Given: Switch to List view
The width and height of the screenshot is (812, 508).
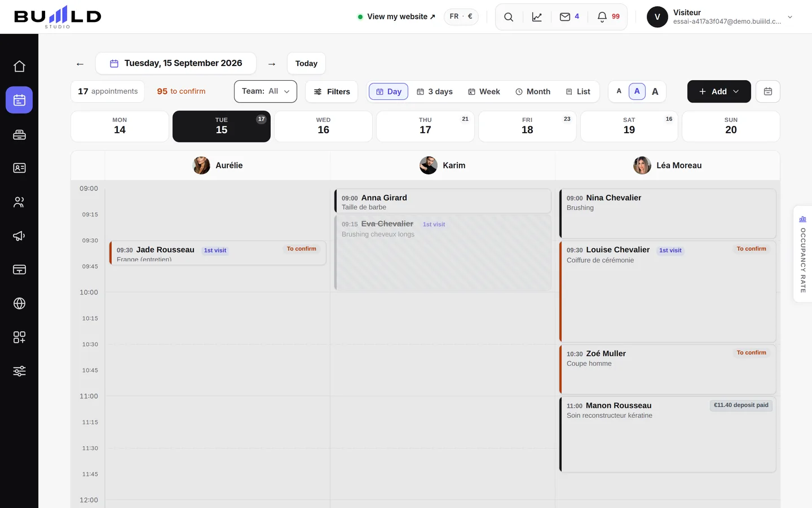Looking at the screenshot, I should coord(578,91).
